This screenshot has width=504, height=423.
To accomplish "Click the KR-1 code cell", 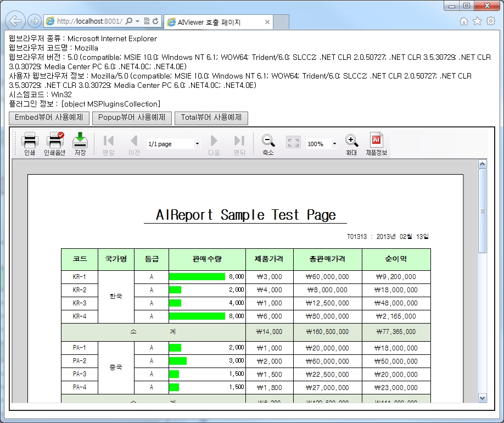I will (80, 277).
